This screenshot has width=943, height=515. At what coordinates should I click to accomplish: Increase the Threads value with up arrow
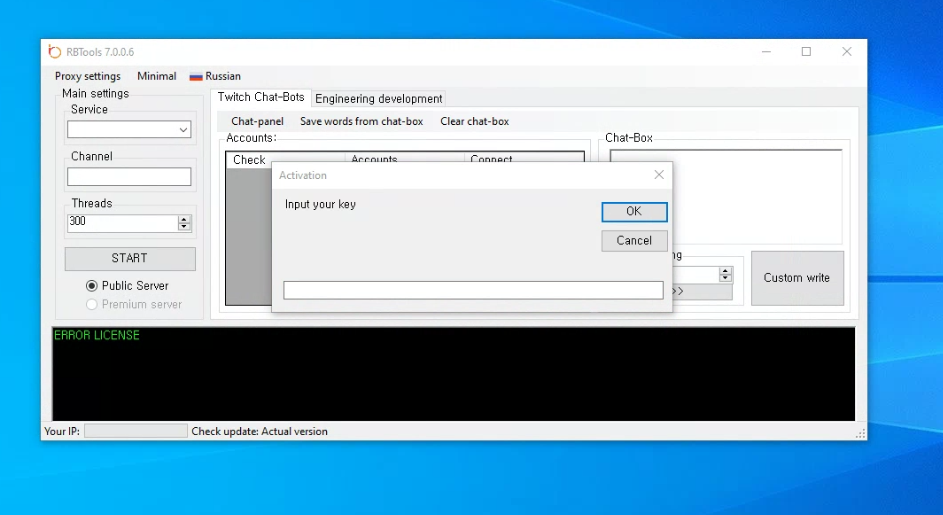click(184, 219)
